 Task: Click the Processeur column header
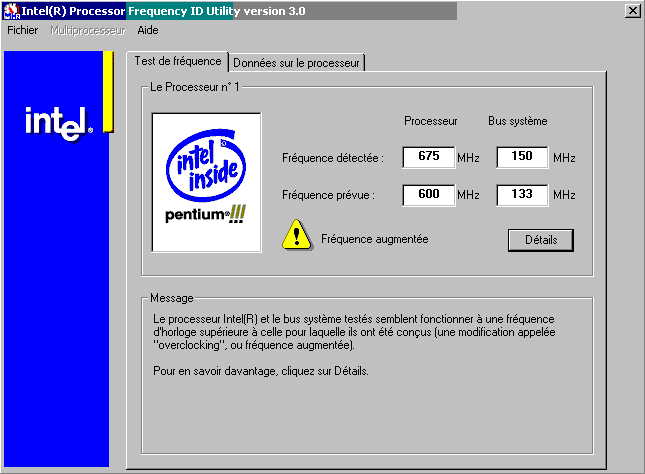(431, 121)
